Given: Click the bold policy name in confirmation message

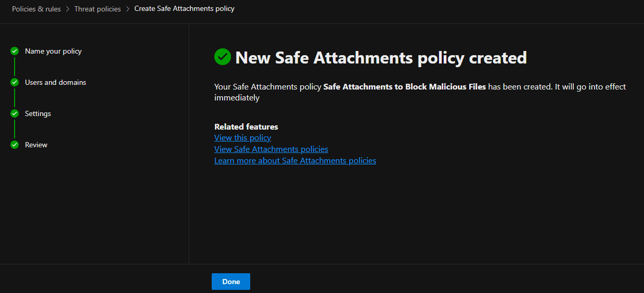Looking at the screenshot, I should [404, 87].
